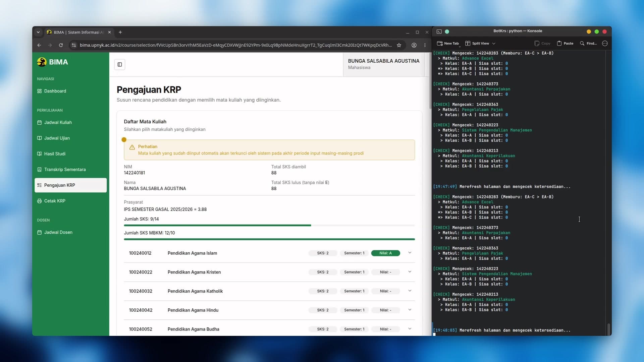644x362 pixels.
Task: Expand Pendidikan Agama Islam row
Action: click(410, 253)
